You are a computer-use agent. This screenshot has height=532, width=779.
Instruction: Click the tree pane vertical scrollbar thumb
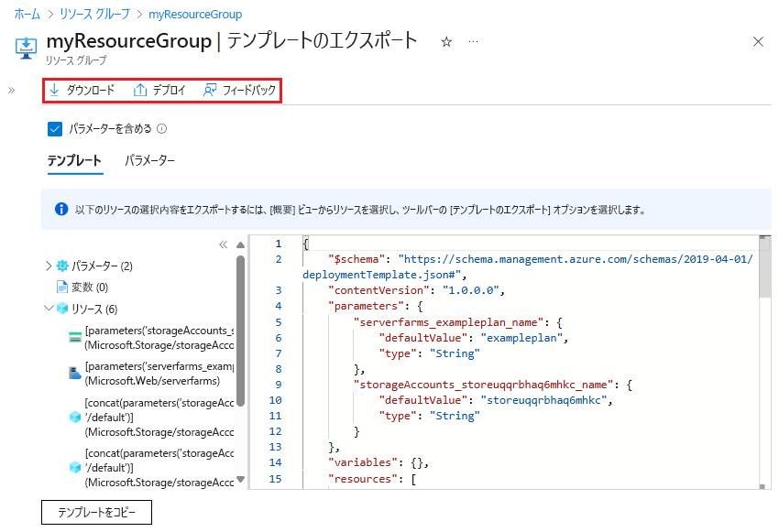tap(240, 331)
